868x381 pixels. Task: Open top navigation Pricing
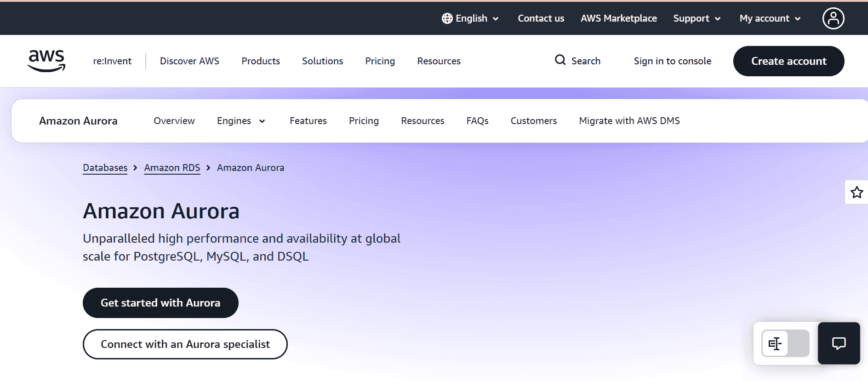[380, 61]
